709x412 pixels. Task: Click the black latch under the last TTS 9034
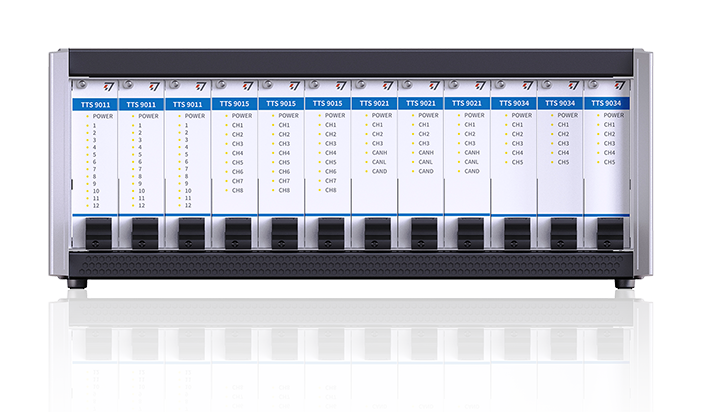click(x=610, y=233)
